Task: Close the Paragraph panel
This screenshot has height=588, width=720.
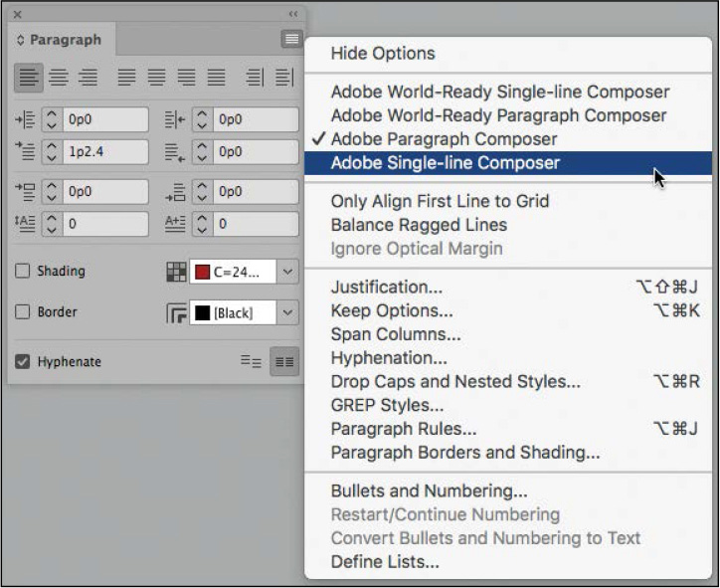Action: point(18,15)
